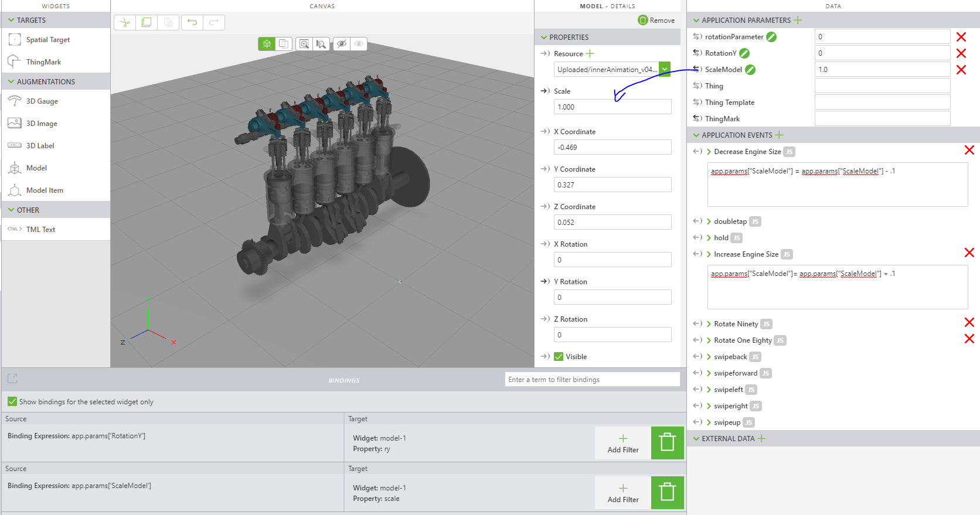Click the Undo arrow icon
The width and height of the screenshot is (980, 515).
pos(192,22)
